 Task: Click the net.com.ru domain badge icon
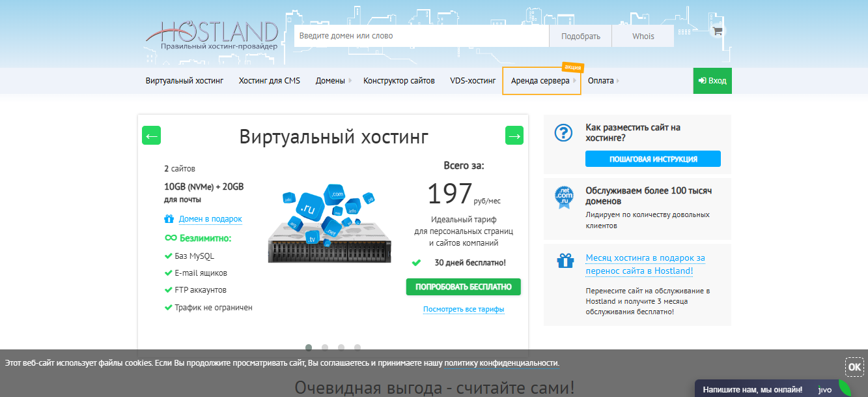(563, 198)
